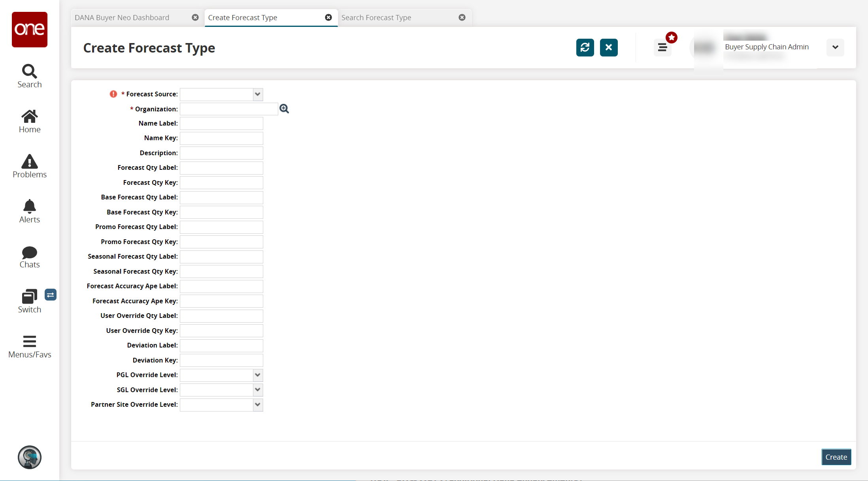
Task: Open the Menus/Favs hamburger icon
Action: (29, 342)
